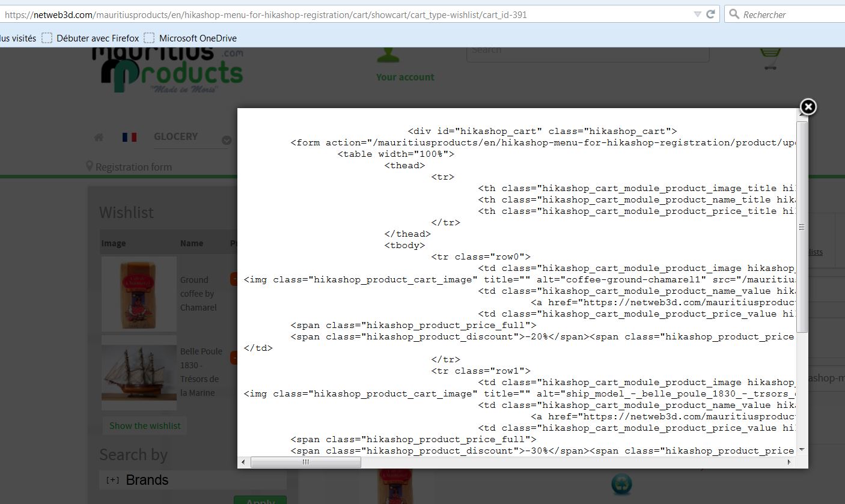This screenshot has height=504, width=845.
Task: Click the magnifier icon in Rechercher box
Action: click(734, 14)
